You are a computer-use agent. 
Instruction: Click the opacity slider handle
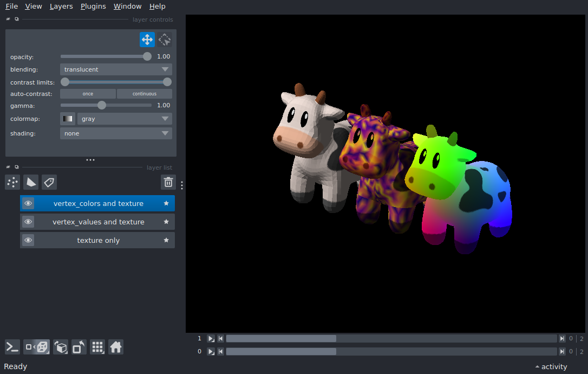[147, 56]
